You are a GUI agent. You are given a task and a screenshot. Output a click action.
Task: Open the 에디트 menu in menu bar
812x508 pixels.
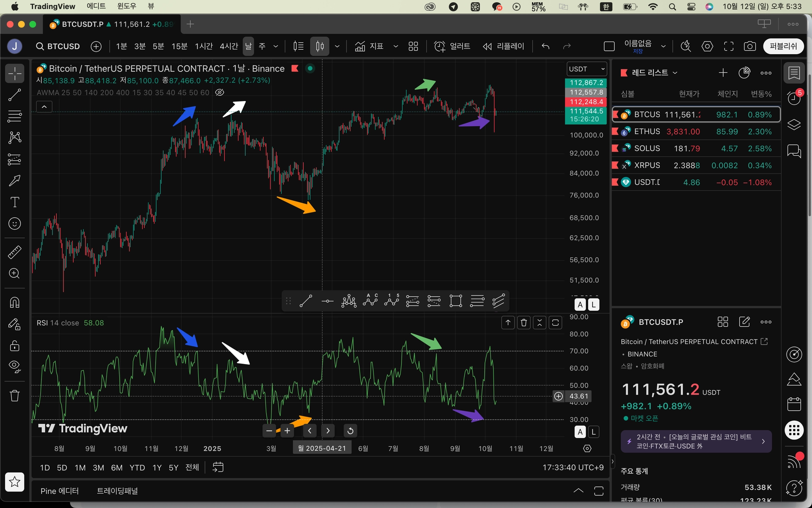coord(96,6)
